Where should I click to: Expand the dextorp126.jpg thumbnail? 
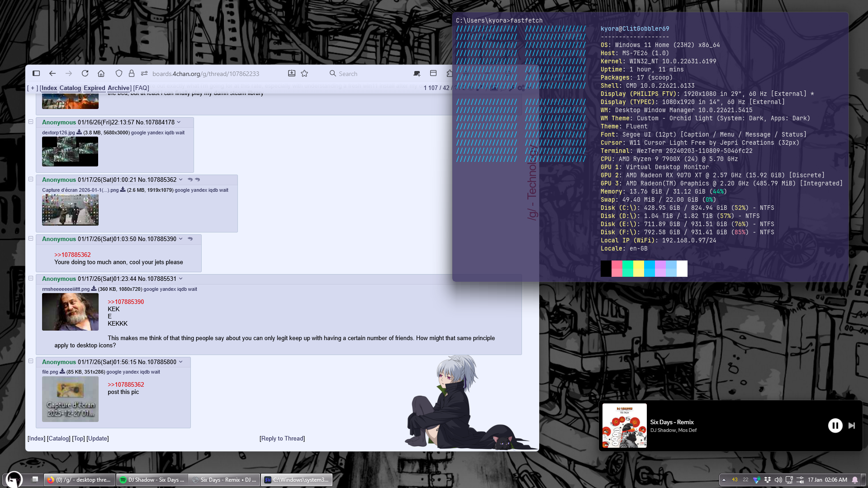tap(70, 152)
